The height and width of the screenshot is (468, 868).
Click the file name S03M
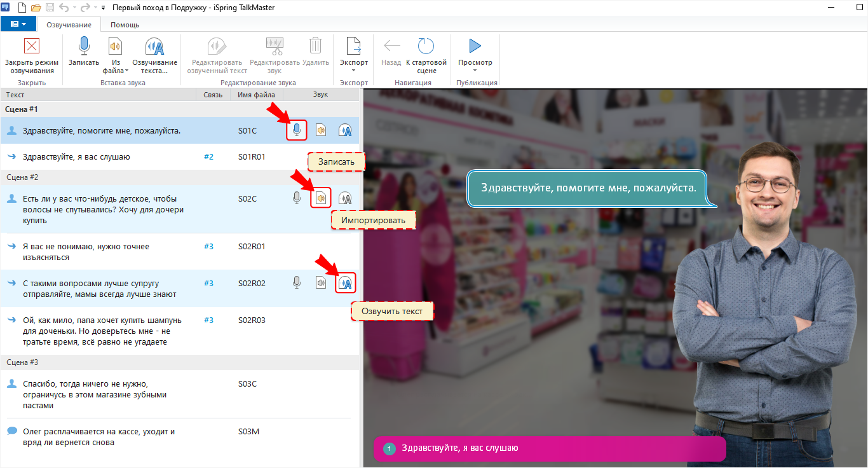(248, 432)
